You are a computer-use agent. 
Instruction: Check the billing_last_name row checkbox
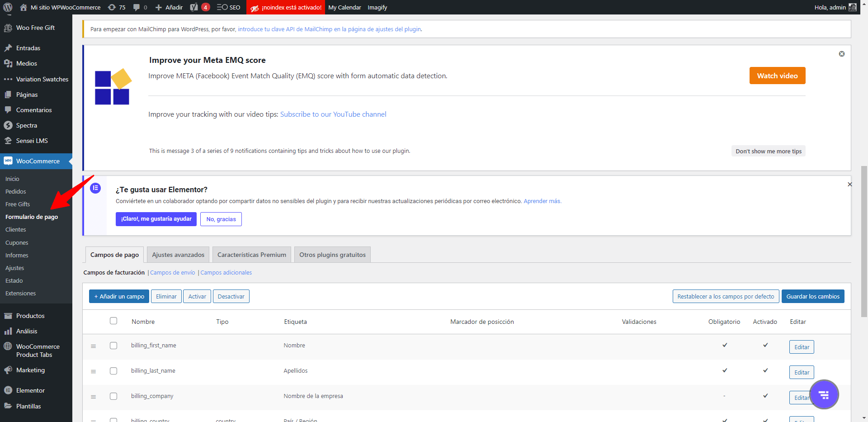113,371
